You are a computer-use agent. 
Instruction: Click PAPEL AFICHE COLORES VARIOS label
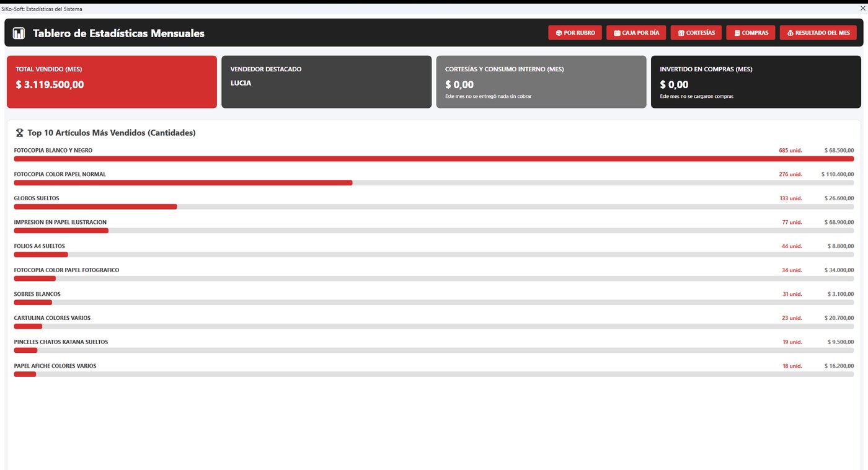coord(55,366)
